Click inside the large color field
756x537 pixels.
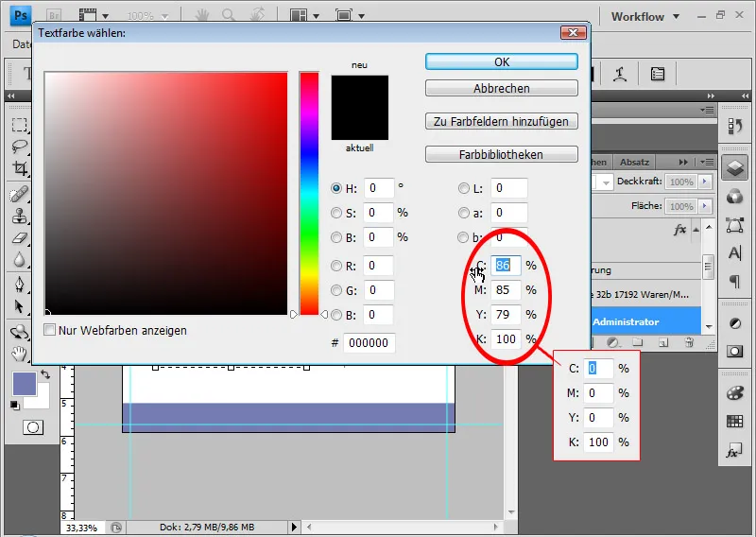[166, 193]
